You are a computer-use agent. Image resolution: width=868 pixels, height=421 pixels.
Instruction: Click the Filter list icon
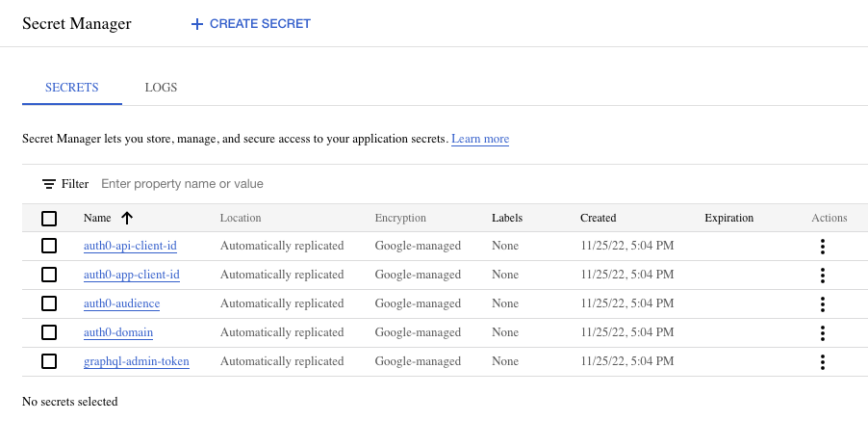coord(49,184)
